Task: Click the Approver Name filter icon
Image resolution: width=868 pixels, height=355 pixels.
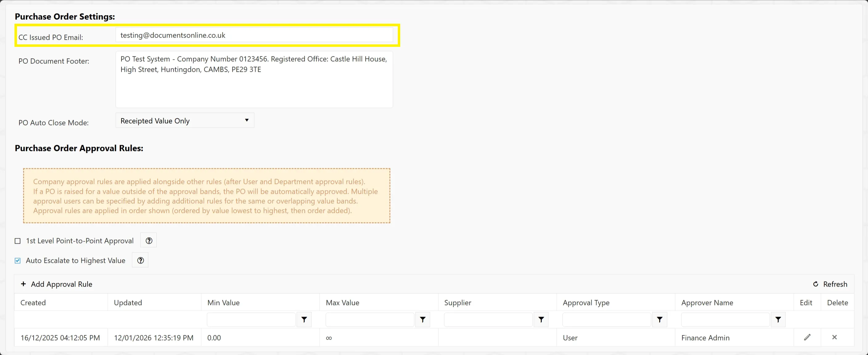Action: tap(778, 320)
